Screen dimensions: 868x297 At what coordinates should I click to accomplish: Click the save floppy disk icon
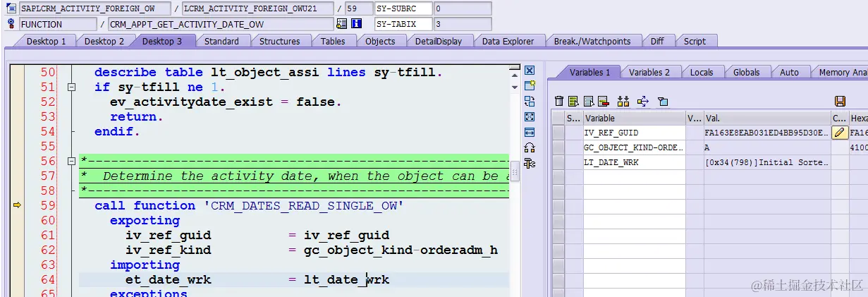click(840, 102)
